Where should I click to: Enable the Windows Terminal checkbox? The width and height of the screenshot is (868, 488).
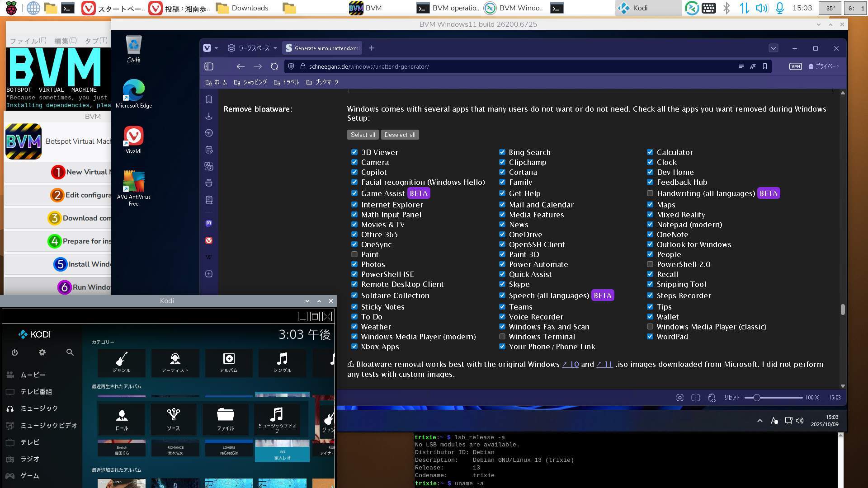502,337
